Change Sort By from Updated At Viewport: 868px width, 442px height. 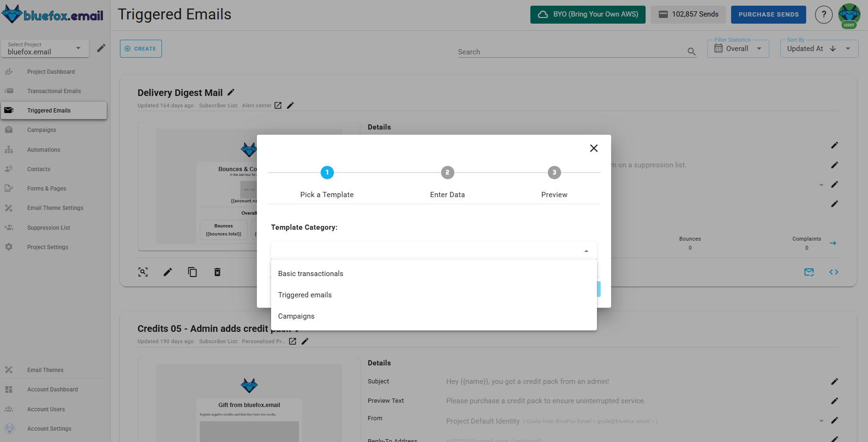point(818,48)
